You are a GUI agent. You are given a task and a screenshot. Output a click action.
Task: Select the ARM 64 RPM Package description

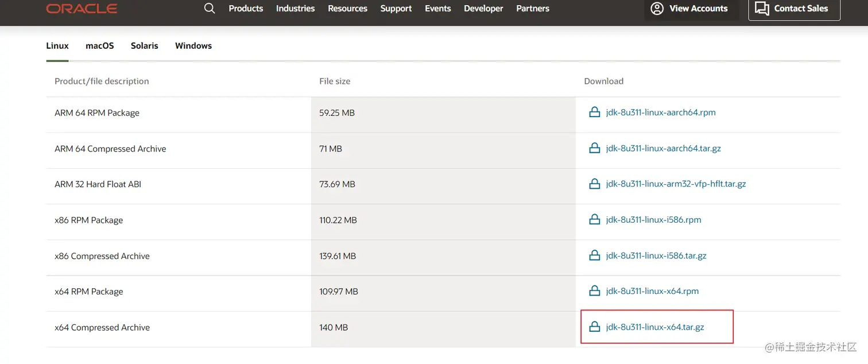[x=97, y=113]
